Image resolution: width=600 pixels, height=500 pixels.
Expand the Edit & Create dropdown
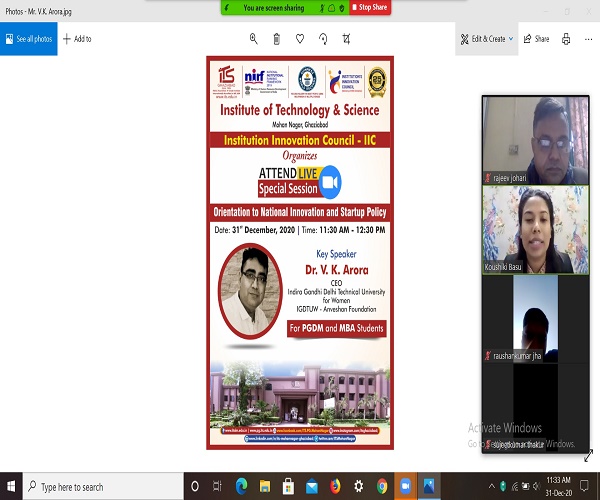(x=486, y=39)
